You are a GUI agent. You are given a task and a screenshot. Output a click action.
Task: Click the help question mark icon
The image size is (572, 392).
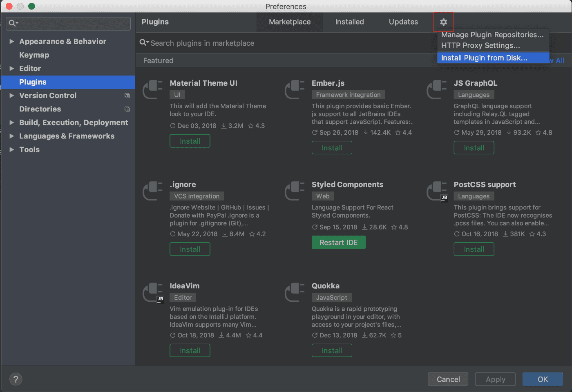(16, 379)
